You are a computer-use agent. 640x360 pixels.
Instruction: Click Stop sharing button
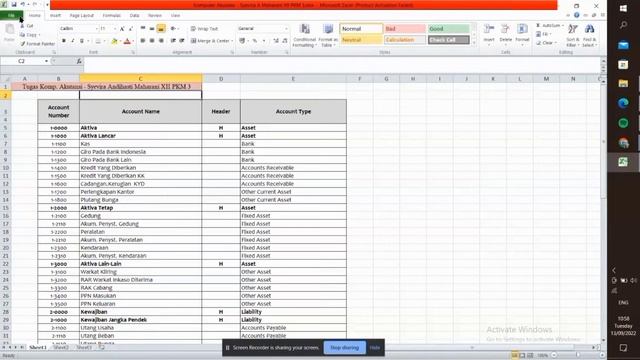[x=344, y=348]
